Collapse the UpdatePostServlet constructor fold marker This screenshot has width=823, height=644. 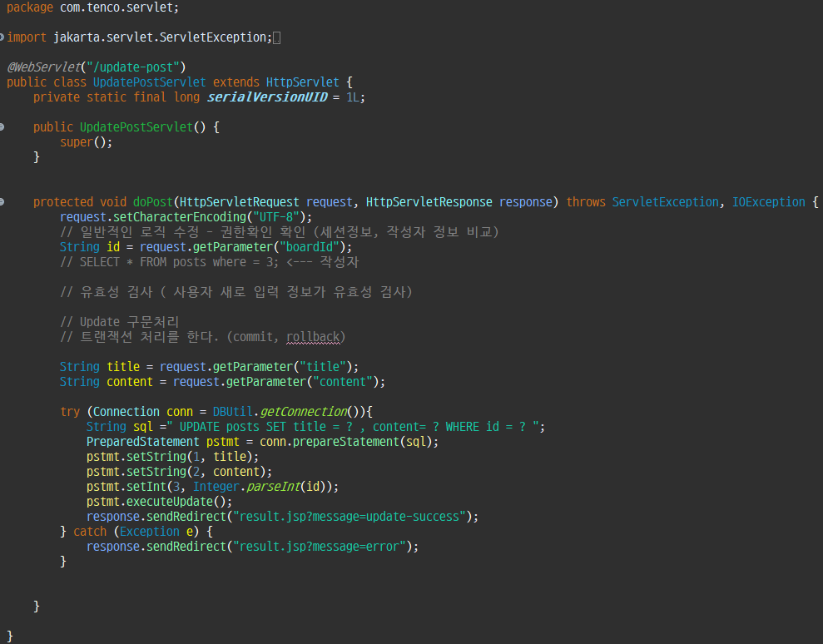point(2,127)
